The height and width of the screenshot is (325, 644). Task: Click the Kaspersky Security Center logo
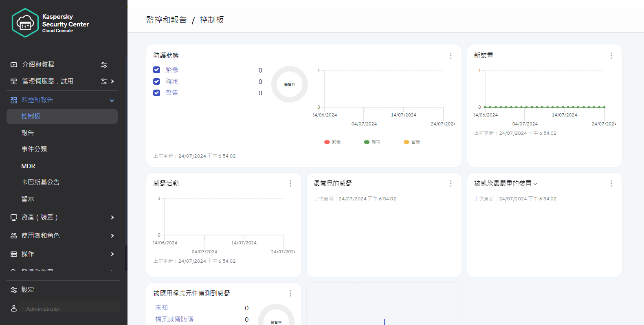25,23
